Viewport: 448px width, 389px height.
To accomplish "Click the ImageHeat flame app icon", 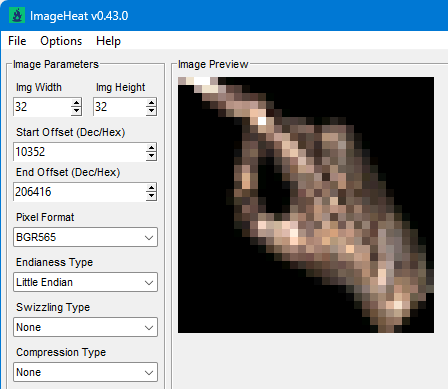I will coord(17,15).
